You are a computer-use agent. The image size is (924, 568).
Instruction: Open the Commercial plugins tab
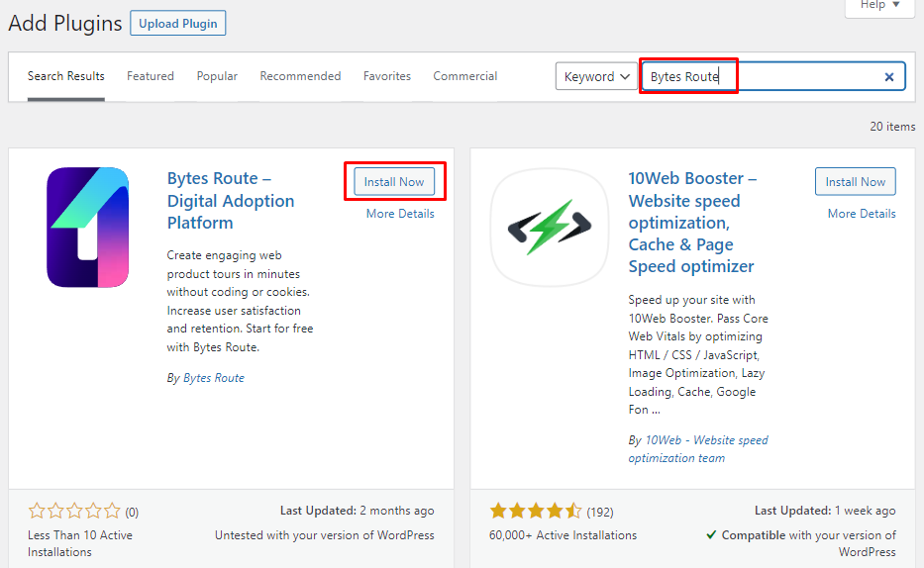coord(464,76)
